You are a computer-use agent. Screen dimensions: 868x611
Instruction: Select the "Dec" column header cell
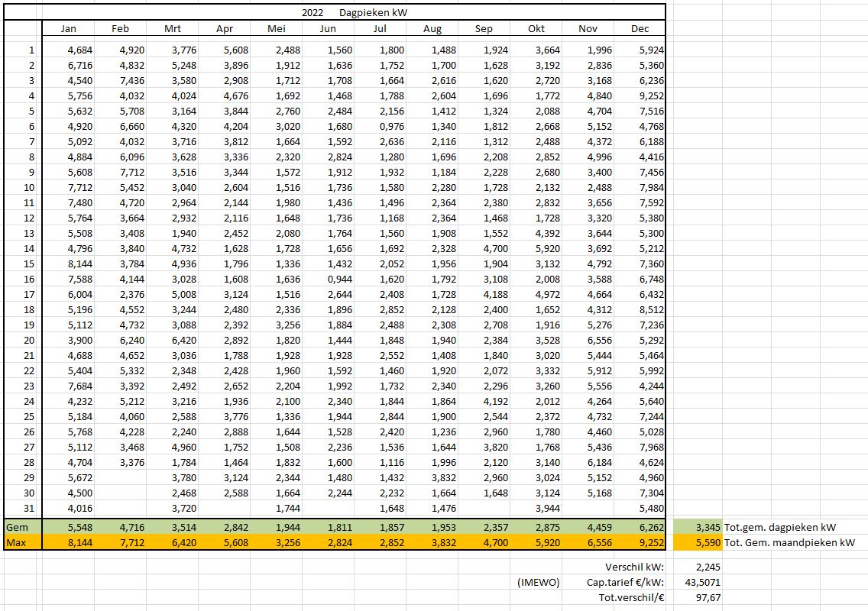640,29
